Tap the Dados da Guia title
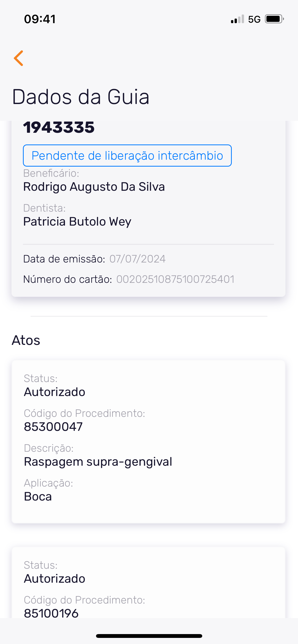Screen dimensions: 298x644 tap(81, 97)
